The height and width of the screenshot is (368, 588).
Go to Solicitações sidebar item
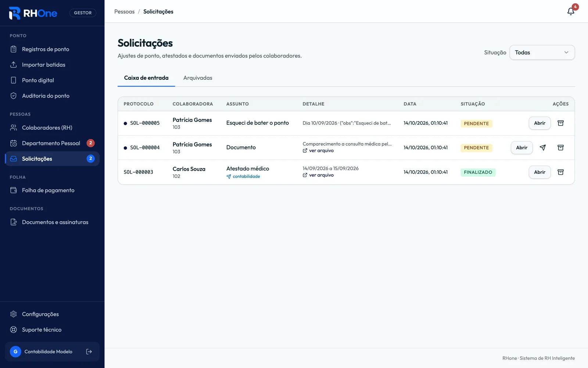[x=52, y=159]
